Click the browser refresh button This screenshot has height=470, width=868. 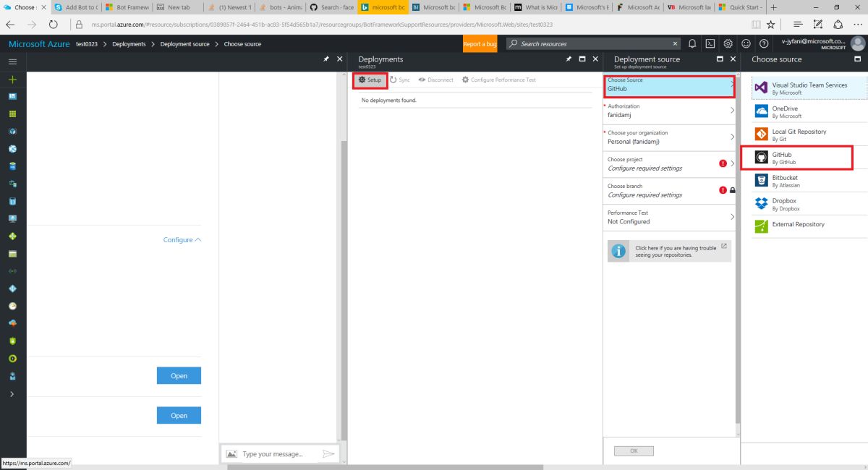[x=54, y=24]
